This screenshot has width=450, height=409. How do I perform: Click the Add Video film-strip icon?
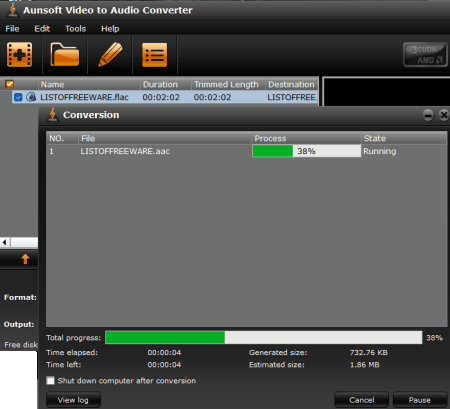click(19, 55)
